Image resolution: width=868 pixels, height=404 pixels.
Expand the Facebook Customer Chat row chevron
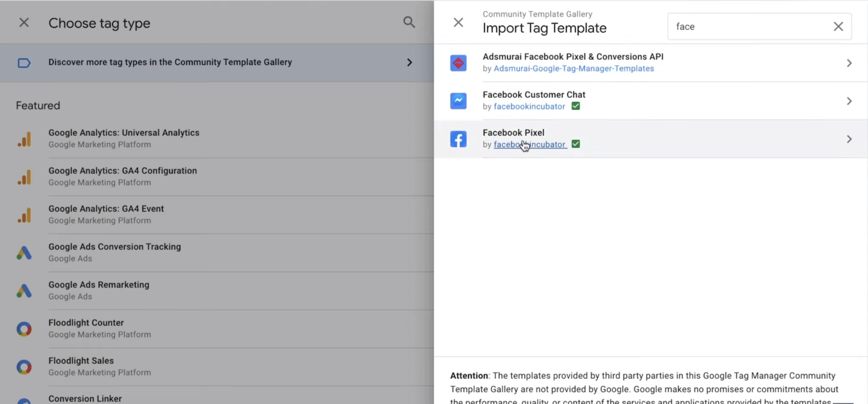point(849,101)
